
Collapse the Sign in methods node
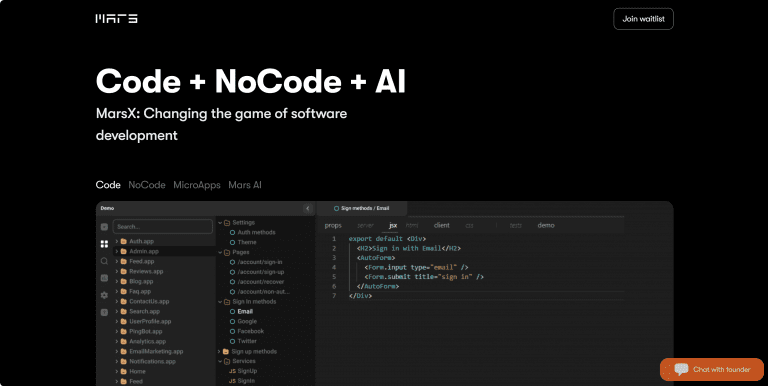(x=220, y=302)
